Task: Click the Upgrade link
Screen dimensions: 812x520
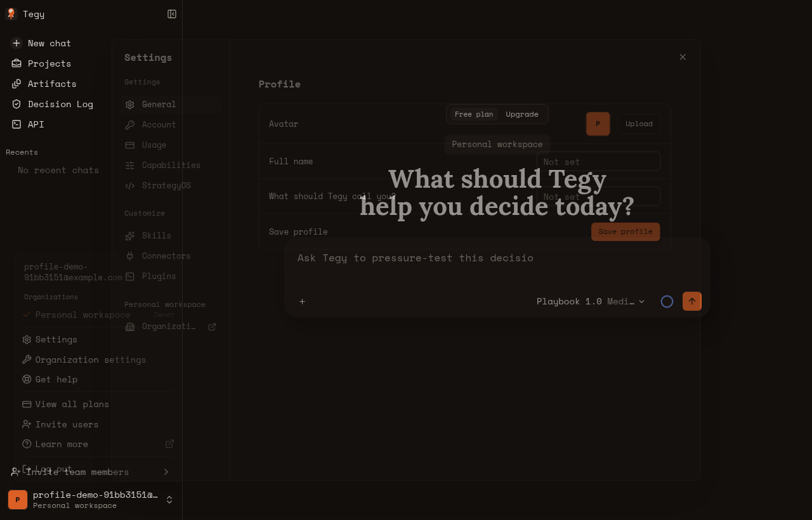Action: click(522, 114)
